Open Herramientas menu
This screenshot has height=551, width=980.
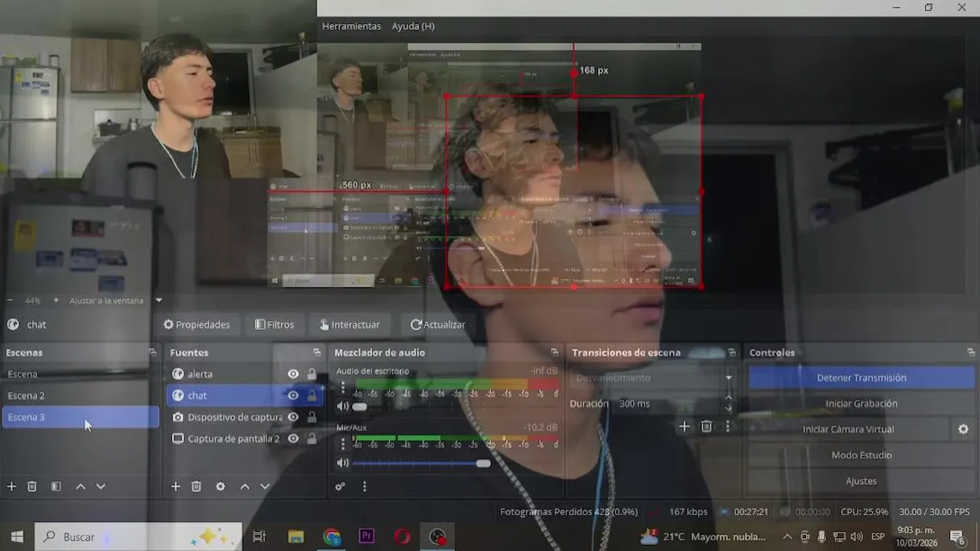point(351,26)
